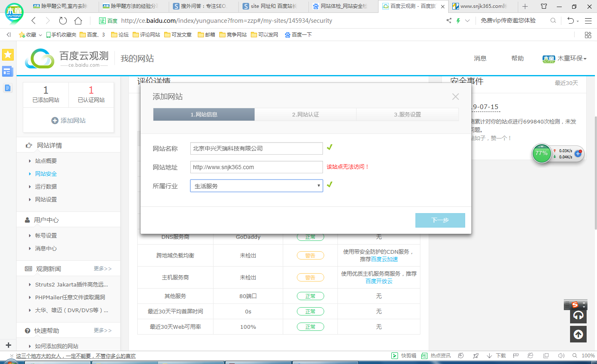This screenshot has height=364, width=597.
Task: Click the zoom magnifier icon in the status bar
Action: pyautogui.click(x=575, y=356)
